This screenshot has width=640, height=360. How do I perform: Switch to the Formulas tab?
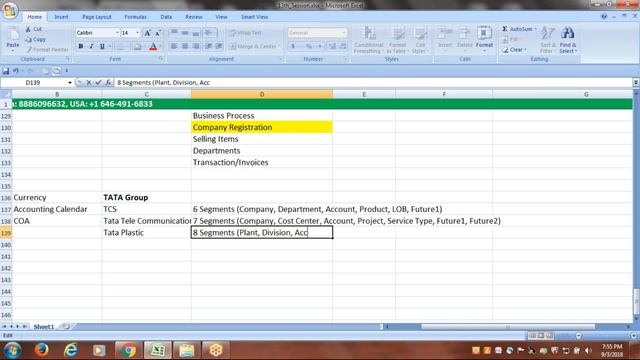pyautogui.click(x=135, y=17)
